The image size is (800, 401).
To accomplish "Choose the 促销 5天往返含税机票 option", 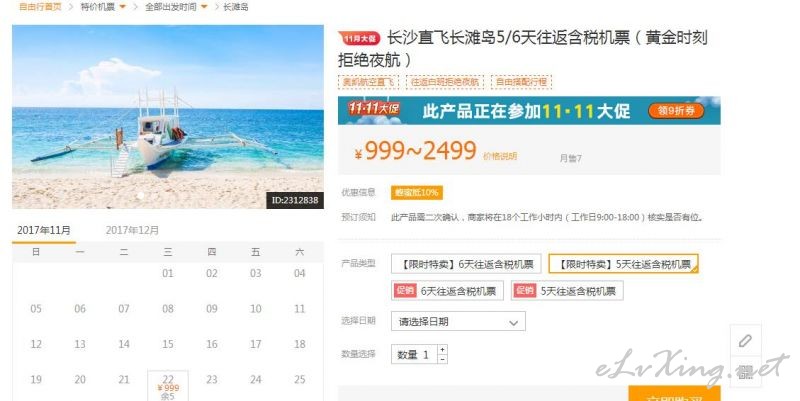I will point(567,291).
